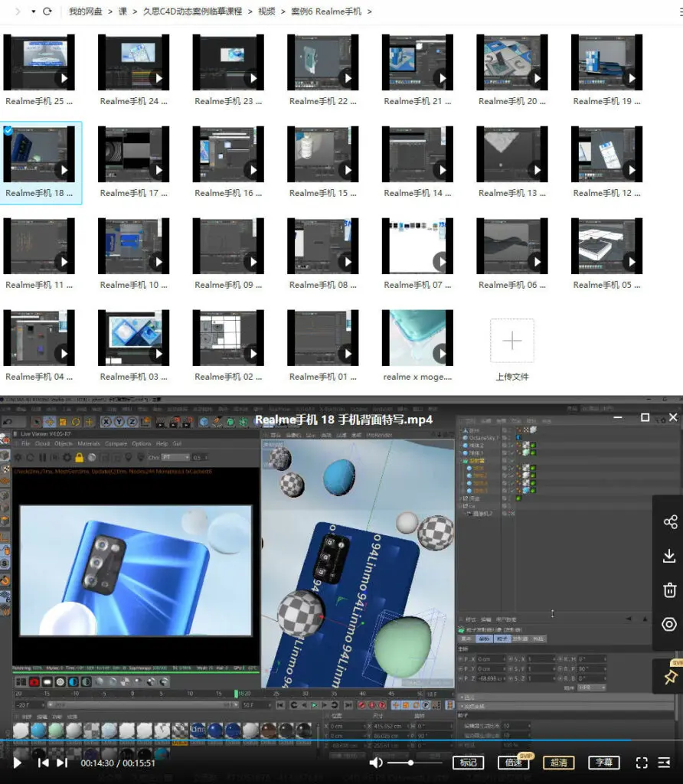Viewport: 683px width, 784px height.
Task: Refresh the file list
Action: [x=47, y=11]
